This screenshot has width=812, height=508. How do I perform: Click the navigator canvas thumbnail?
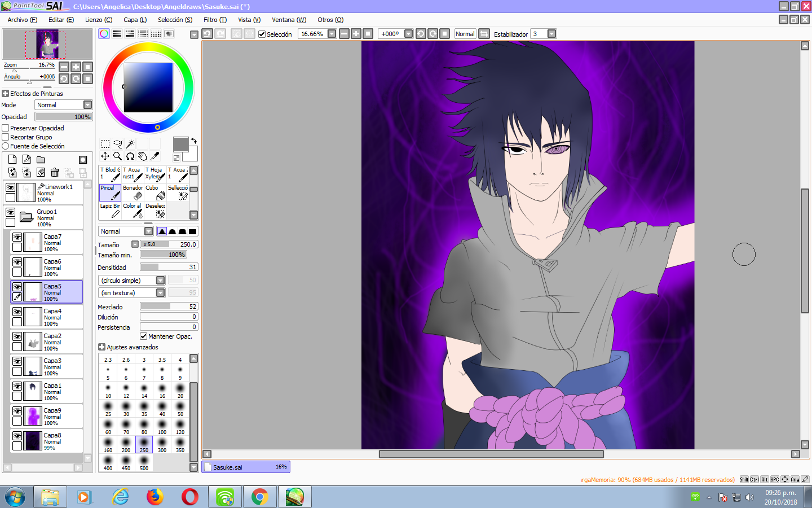tap(47, 45)
